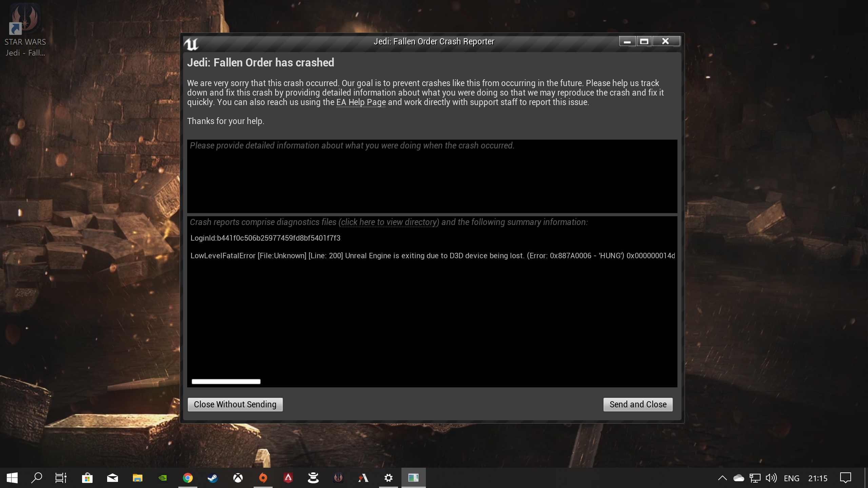Open Xbox app from taskbar
Image resolution: width=868 pixels, height=488 pixels.
point(238,478)
